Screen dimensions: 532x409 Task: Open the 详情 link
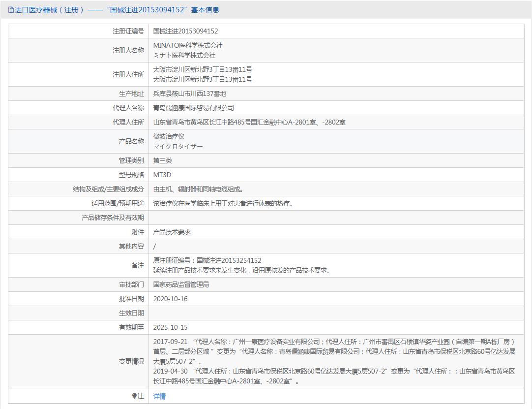(x=159, y=396)
